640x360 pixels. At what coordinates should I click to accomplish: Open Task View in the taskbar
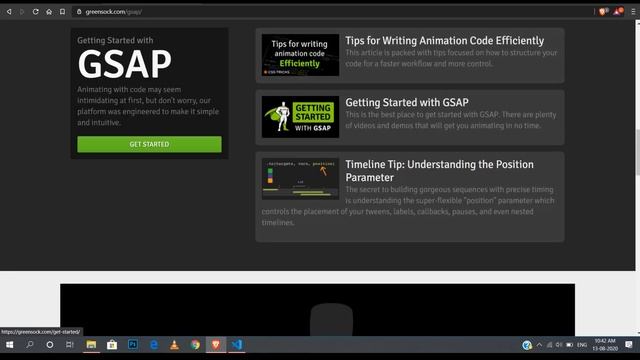(x=70, y=345)
